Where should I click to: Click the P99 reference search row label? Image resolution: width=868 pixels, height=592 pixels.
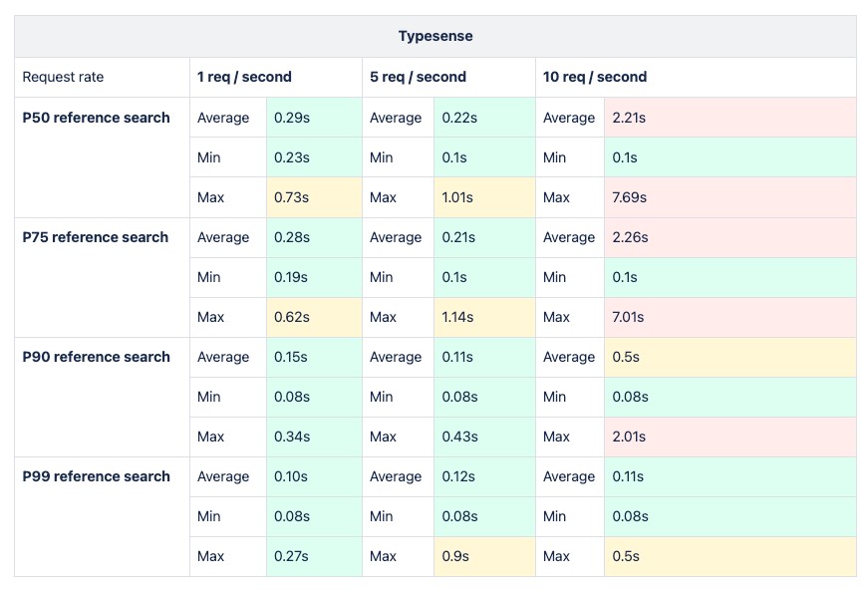coord(97,476)
